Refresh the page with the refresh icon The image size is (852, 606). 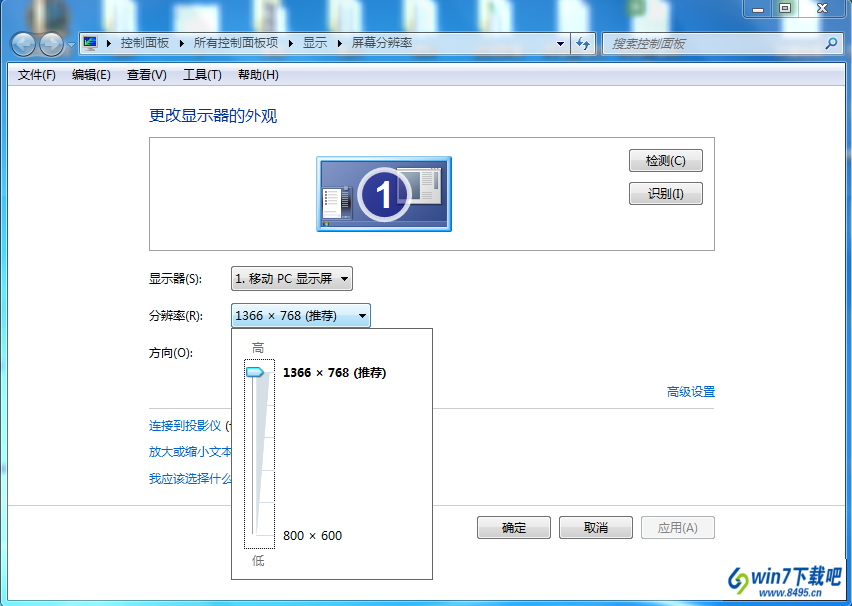[583, 43]
